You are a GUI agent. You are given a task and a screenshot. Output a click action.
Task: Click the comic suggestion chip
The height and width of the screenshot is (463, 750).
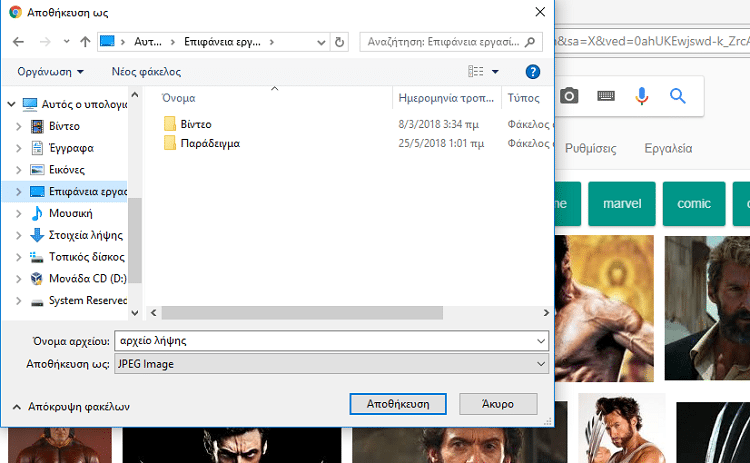pyautogui.click(x=694, y=204)
